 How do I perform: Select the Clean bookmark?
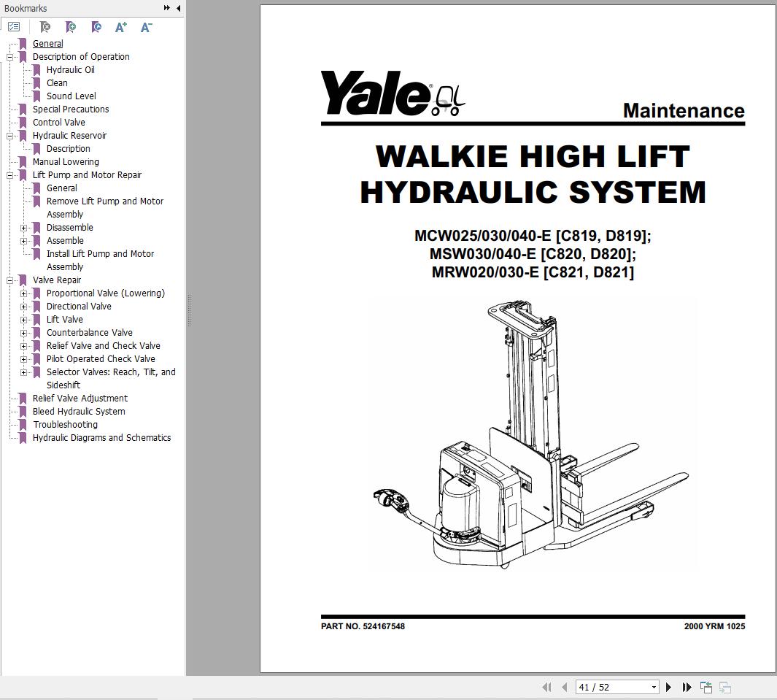[x=57, y=82]
